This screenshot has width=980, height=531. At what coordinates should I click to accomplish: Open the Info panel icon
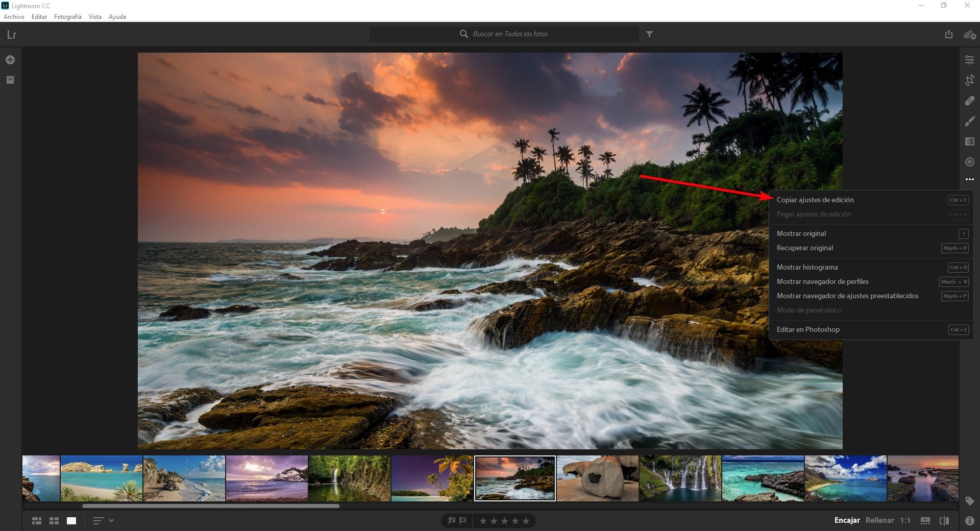[x=969, y=521]
